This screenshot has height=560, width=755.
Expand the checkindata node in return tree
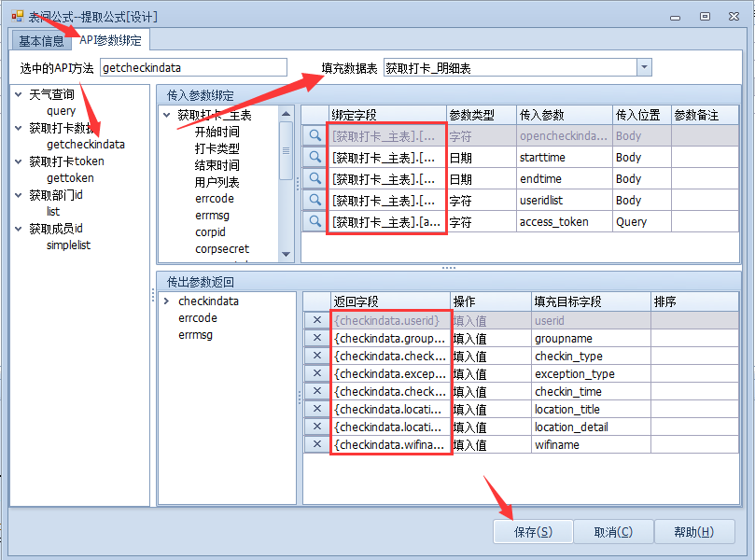pos(166,301)
